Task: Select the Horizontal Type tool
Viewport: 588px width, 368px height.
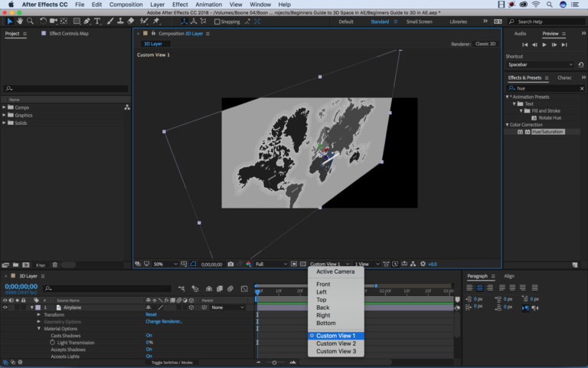Action: (97, 21)
